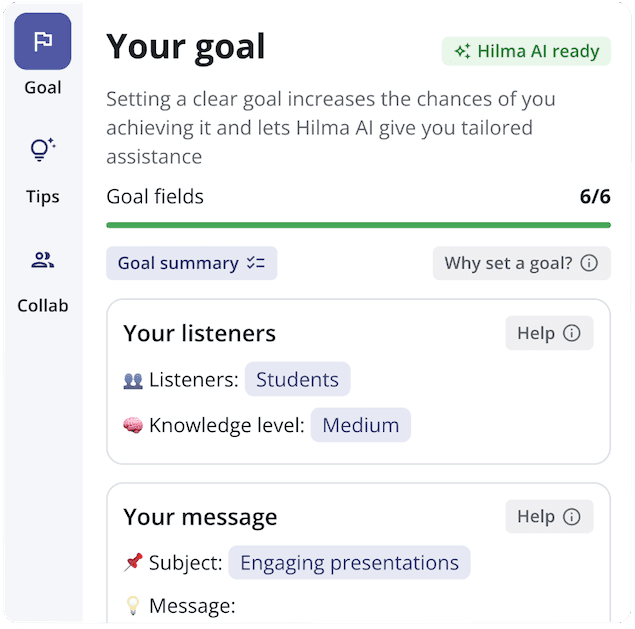Screen dimensions: 635x629
Task: Click the info icon in Your message Help
Action: pyautogui.click(x=572, y=517)
